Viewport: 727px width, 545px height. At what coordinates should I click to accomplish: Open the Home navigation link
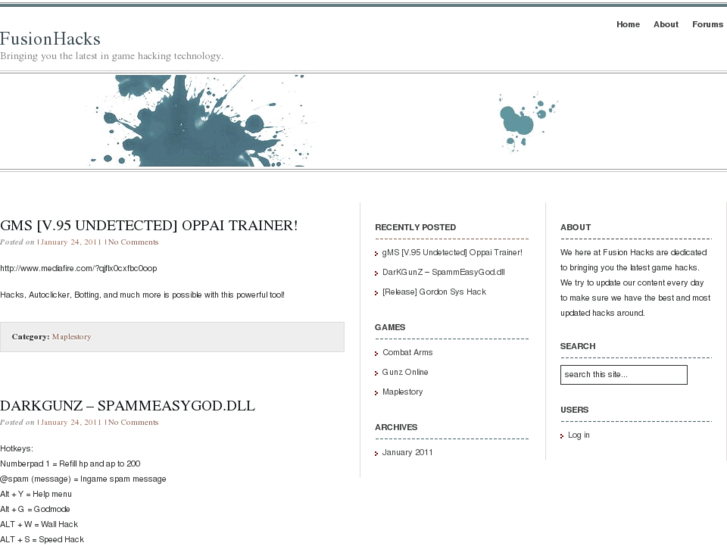(628, 25)
